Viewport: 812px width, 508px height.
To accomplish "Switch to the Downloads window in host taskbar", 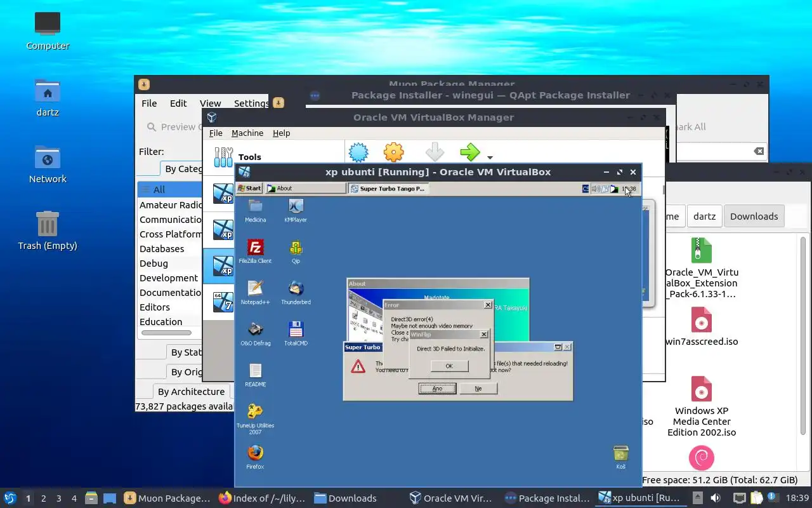I will (346, 498).
